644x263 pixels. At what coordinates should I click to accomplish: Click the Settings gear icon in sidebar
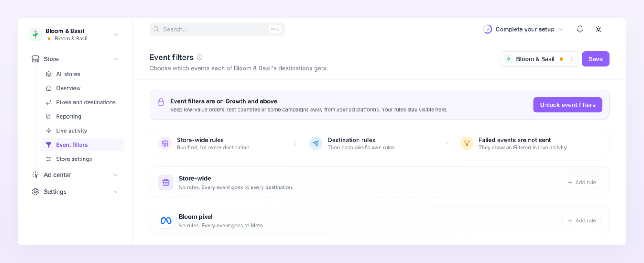click(x=35, y=192)
